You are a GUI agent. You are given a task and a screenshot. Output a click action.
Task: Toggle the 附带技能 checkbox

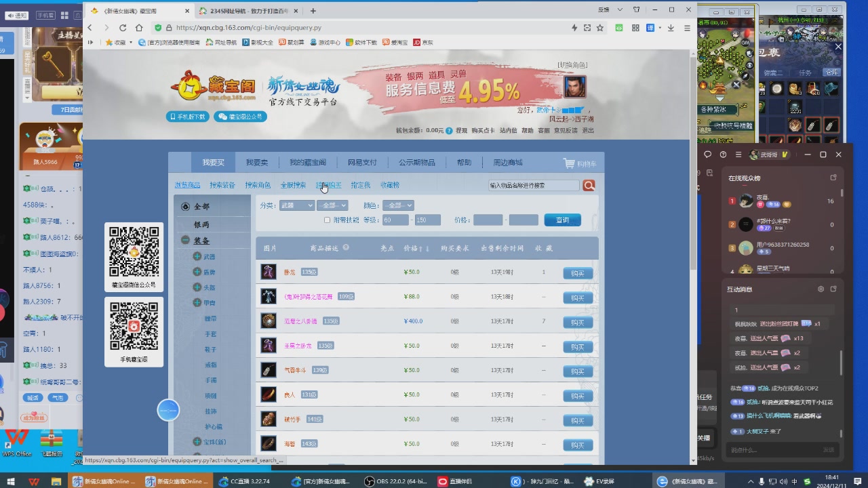click(x=328, y=220)
